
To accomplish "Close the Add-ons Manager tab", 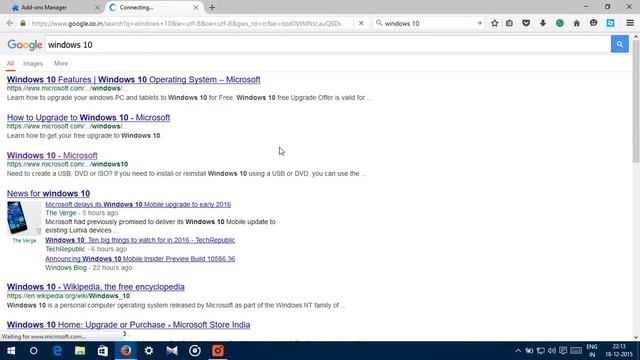I will tap(97, 7).
